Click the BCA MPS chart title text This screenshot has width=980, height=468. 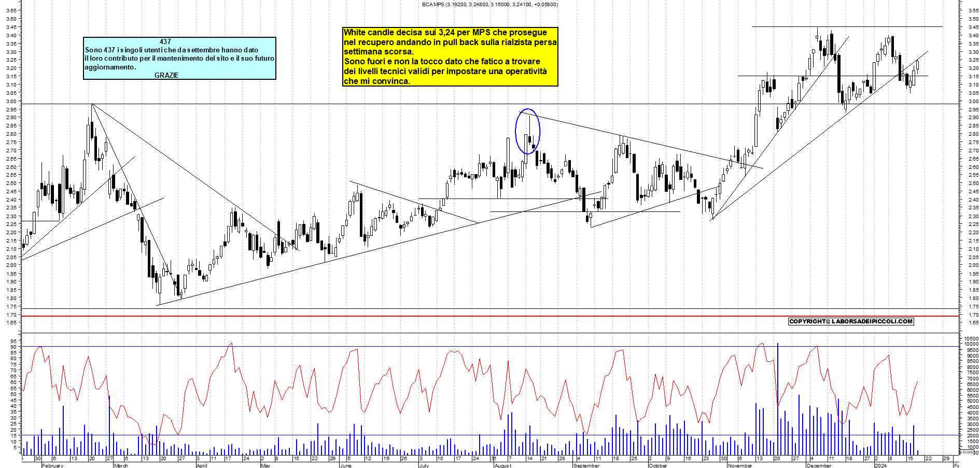point(489,4)
